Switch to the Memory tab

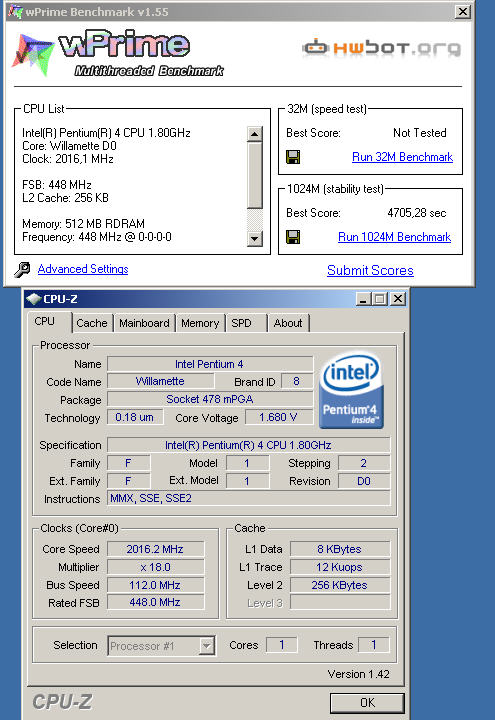click(x=200, y=323)
